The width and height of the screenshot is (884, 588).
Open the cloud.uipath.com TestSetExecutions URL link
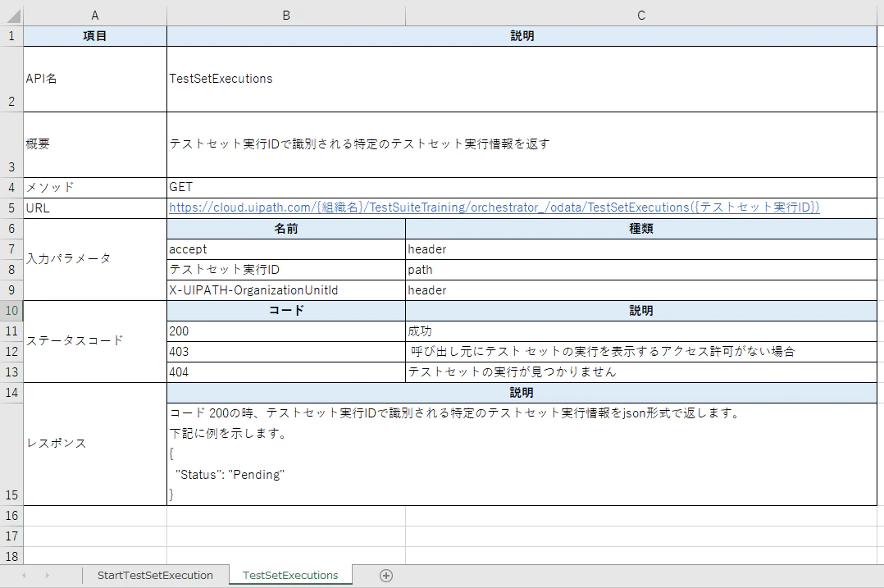pos(494,207)
